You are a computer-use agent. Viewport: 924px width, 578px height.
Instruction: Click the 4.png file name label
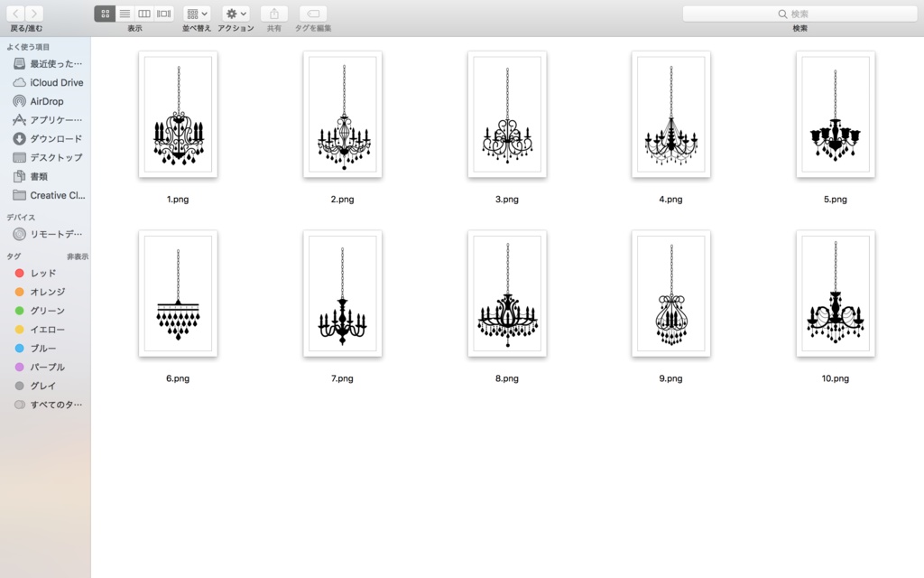pos(670,200)
